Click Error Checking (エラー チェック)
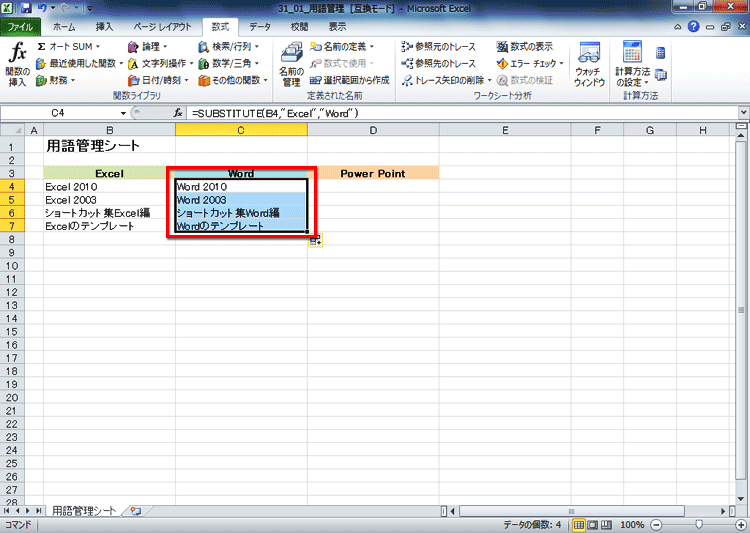 pyautogui.click(x=530, y=63)
